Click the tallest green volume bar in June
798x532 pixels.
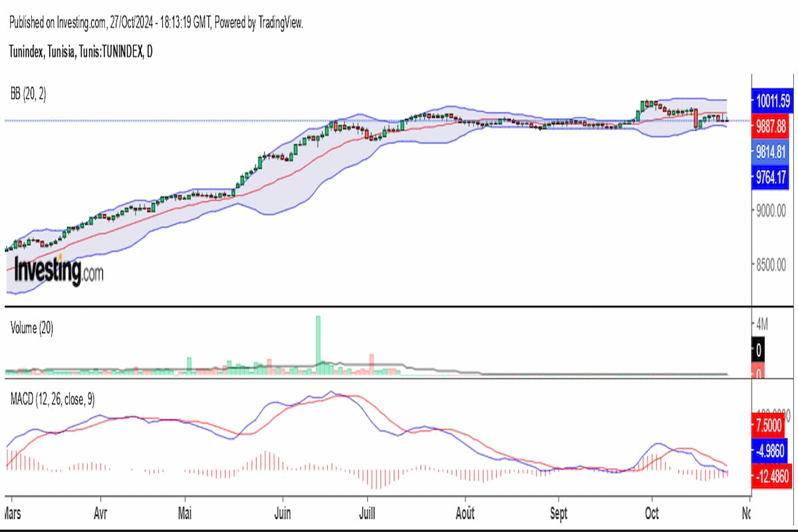point(318,344)
